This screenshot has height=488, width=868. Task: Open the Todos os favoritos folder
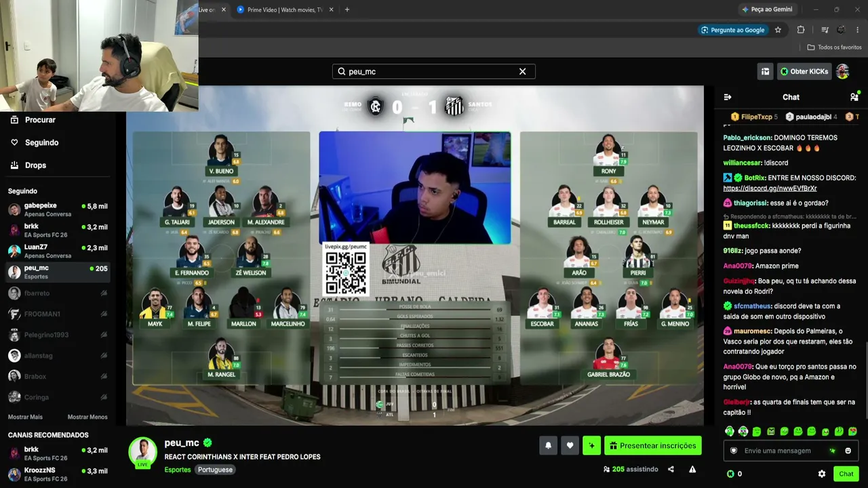pyautogui.click(x=834, y=47)
